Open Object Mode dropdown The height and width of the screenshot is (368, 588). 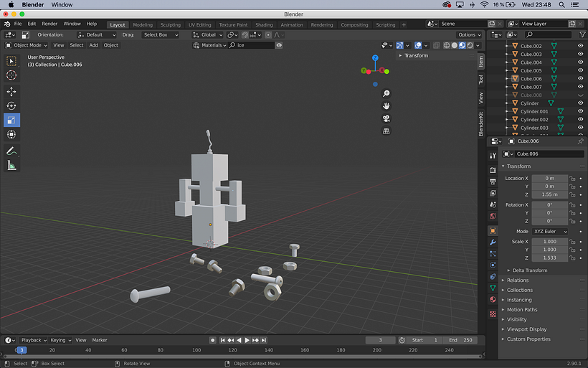[x=27, y=45]
